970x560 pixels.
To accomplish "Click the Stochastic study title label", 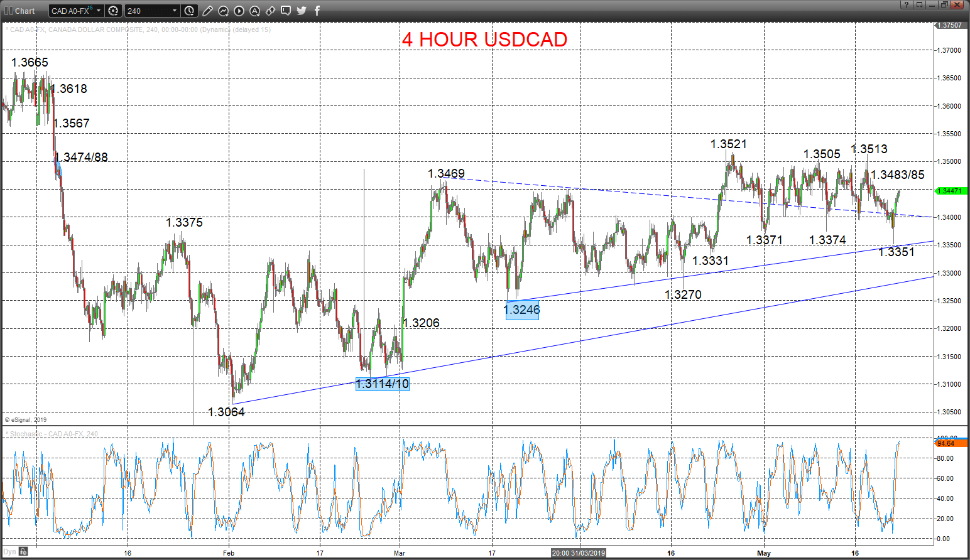I will [x=52, y=434].
